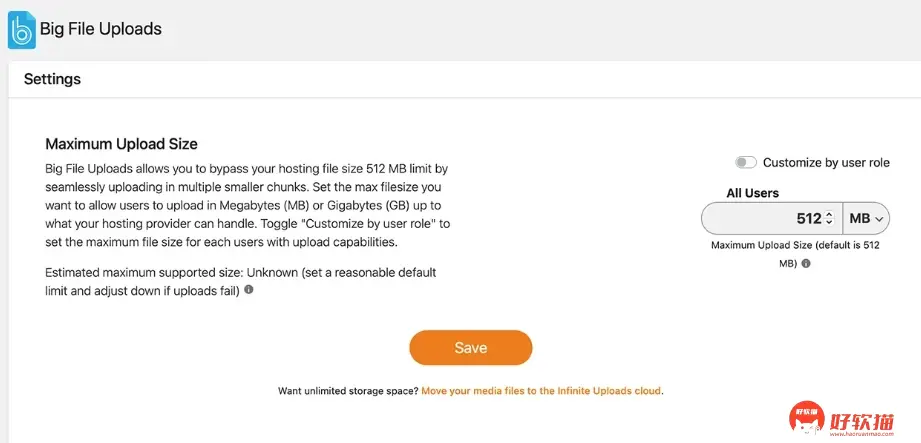Click the "Maximum Upload Size (default is 512" caption
921x443 pixels.
(794, 245)
